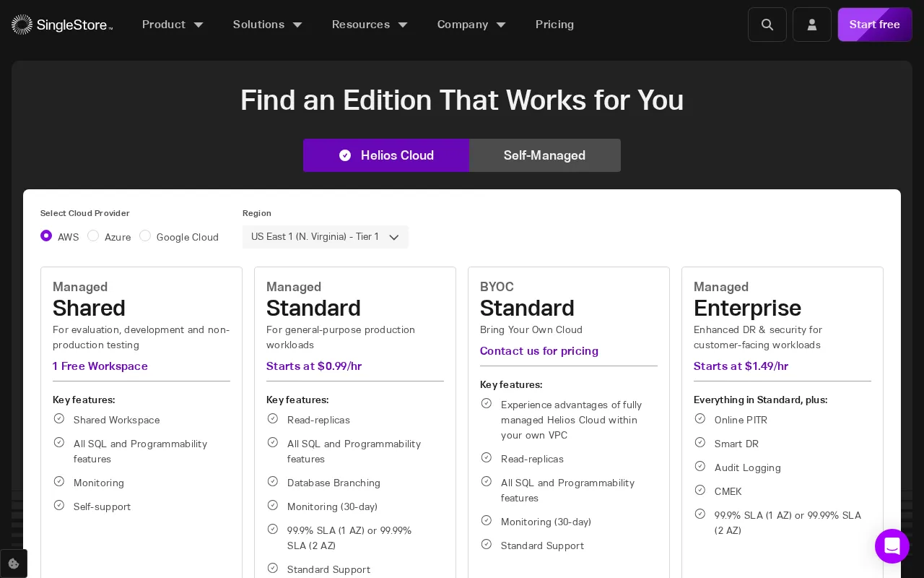
Task: Switch to the Self-Managed tab
Action: pyautogui.click(x=545, y=155)
